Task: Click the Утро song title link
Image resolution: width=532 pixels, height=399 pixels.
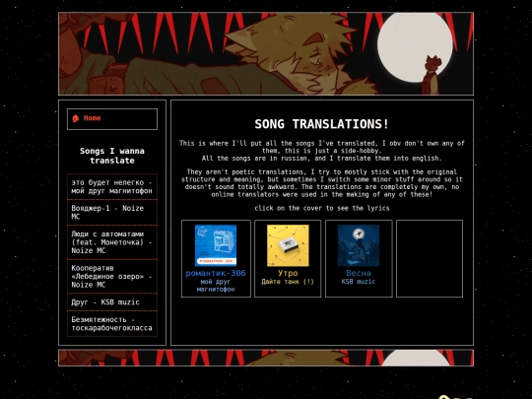Action: (x=288, y=273)
